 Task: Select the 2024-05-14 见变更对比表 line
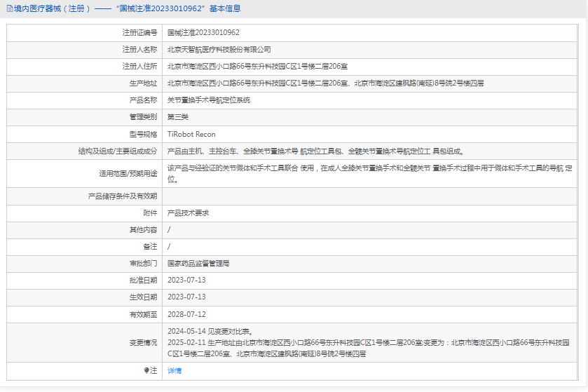click(211, 331)
